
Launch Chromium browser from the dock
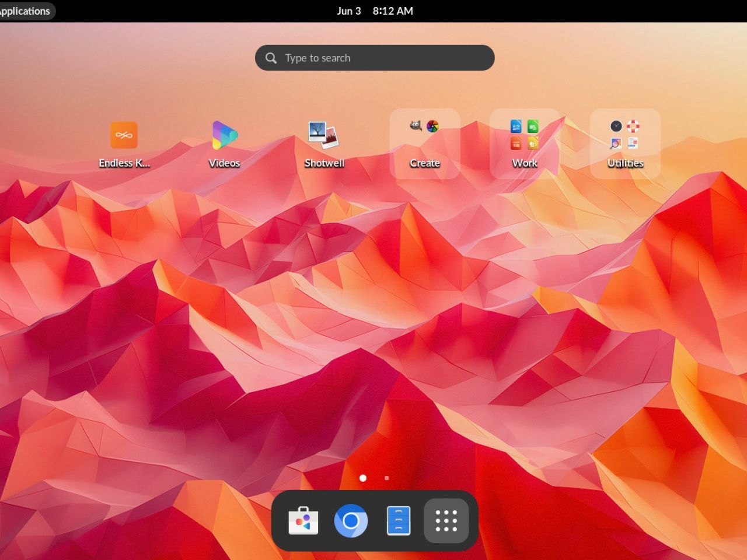[351, 520]
